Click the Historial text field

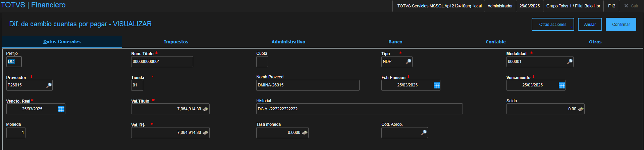pyautogui.click(x=359, y=109)
